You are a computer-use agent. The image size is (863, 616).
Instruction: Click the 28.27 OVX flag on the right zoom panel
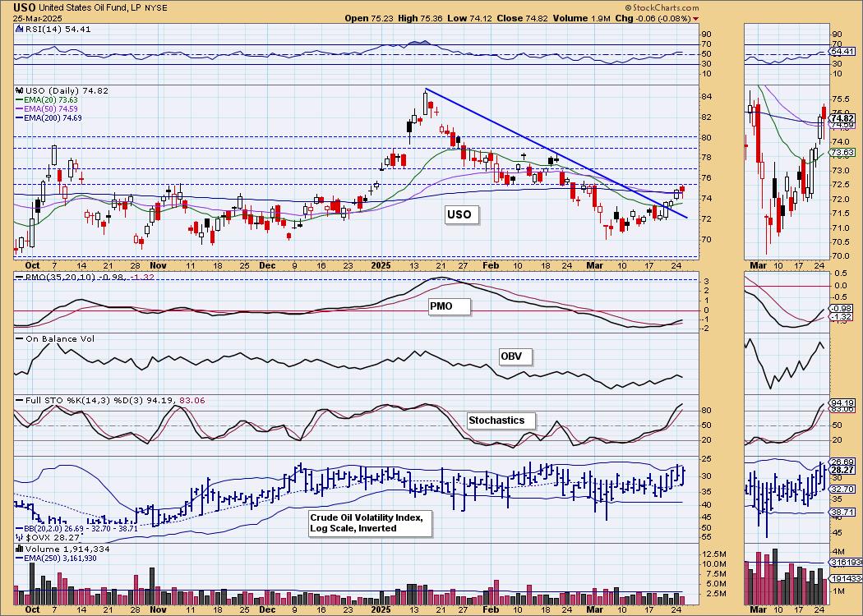point(843,471)
